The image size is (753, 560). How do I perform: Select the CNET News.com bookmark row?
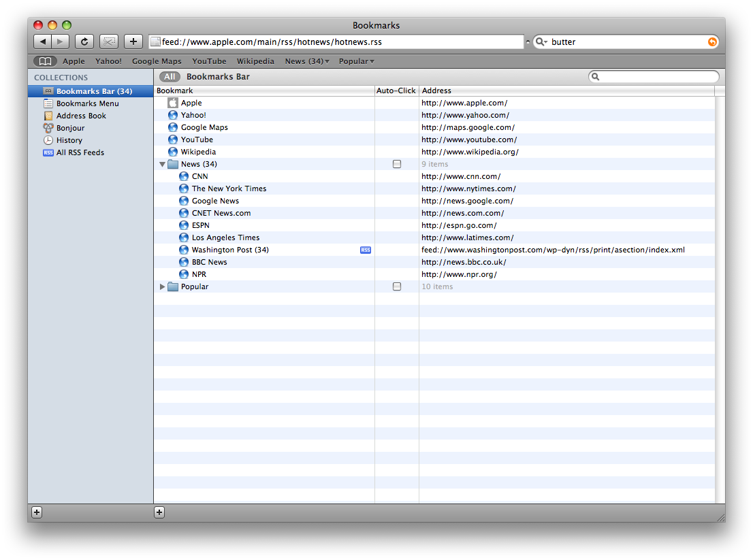click(x=434, y=213)
